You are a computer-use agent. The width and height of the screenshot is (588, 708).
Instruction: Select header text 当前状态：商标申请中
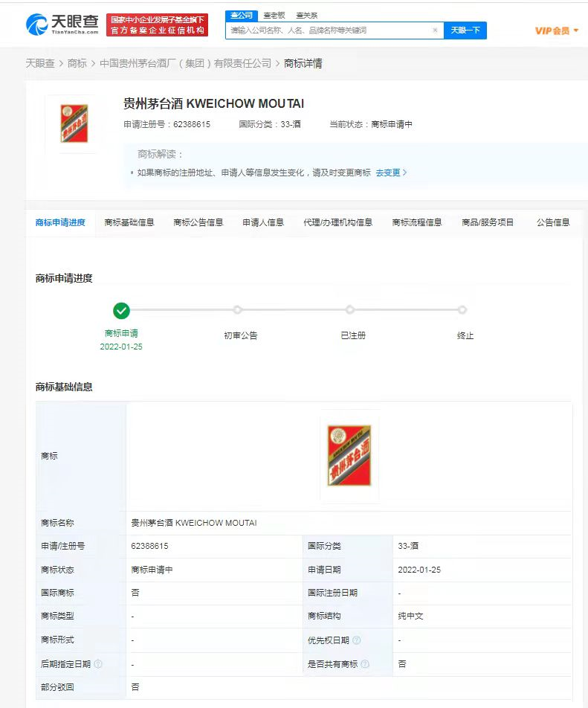click(x=371, y=125)
